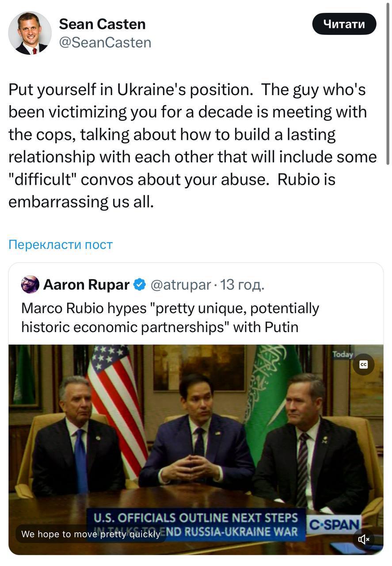Unmute the video with the speaker icon
This screenshot has height=566, width=392.
[363, 539]
